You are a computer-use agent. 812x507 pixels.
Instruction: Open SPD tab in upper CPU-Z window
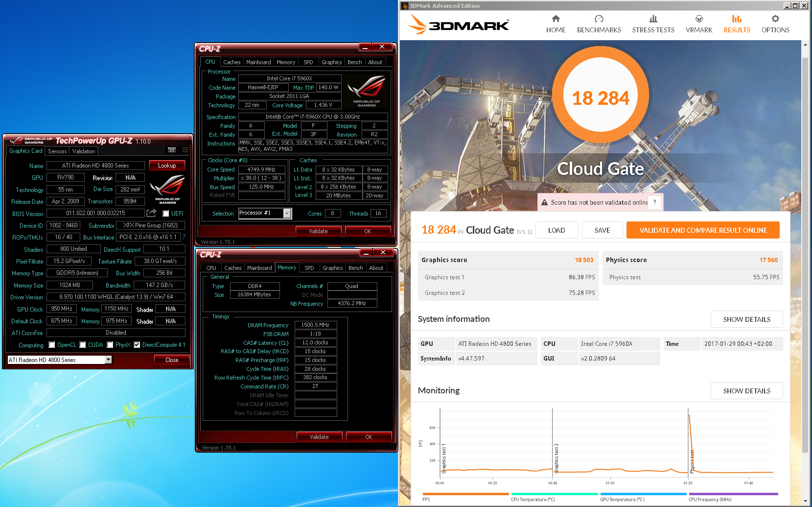click(308, 62)
